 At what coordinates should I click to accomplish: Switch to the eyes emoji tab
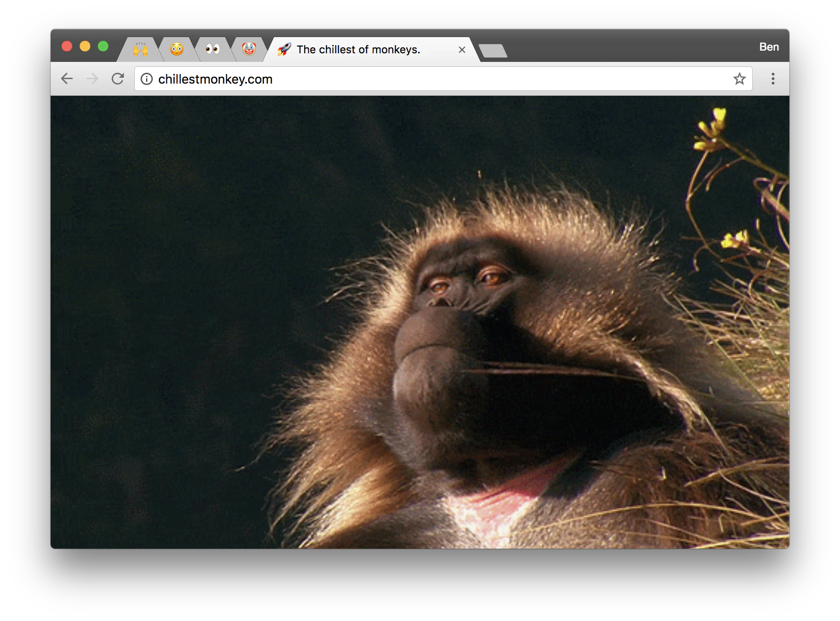click(212, 49)
